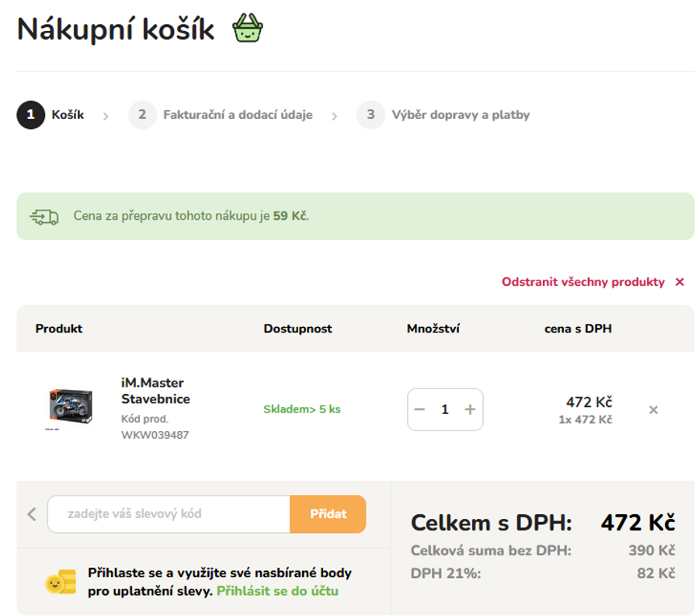Open the iM.Master Stavebnice product thumbnail

(70, 407)
